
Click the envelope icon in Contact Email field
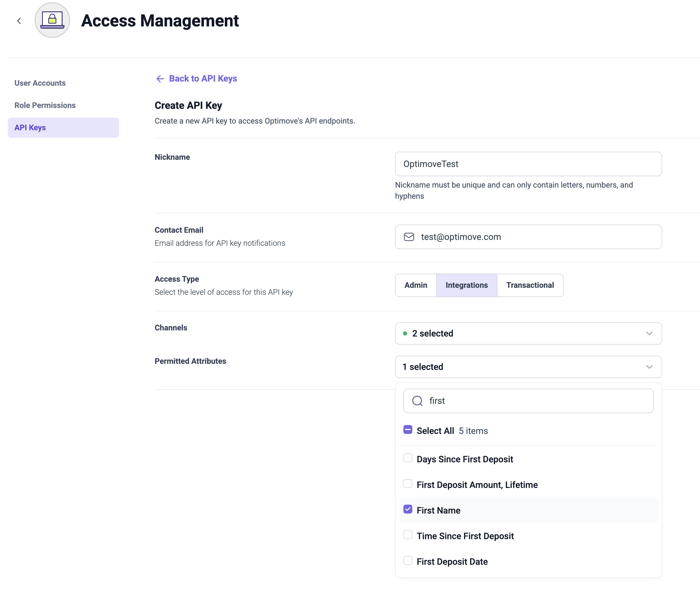(x=409, y=237)
